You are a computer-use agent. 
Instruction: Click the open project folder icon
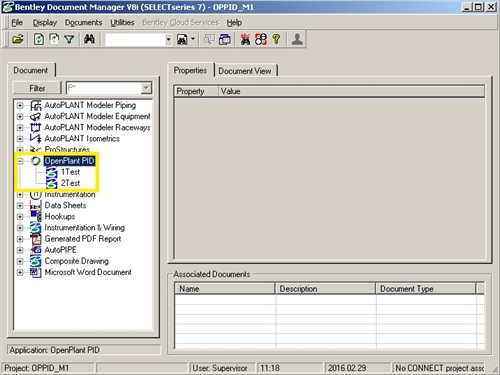[18, 39]
